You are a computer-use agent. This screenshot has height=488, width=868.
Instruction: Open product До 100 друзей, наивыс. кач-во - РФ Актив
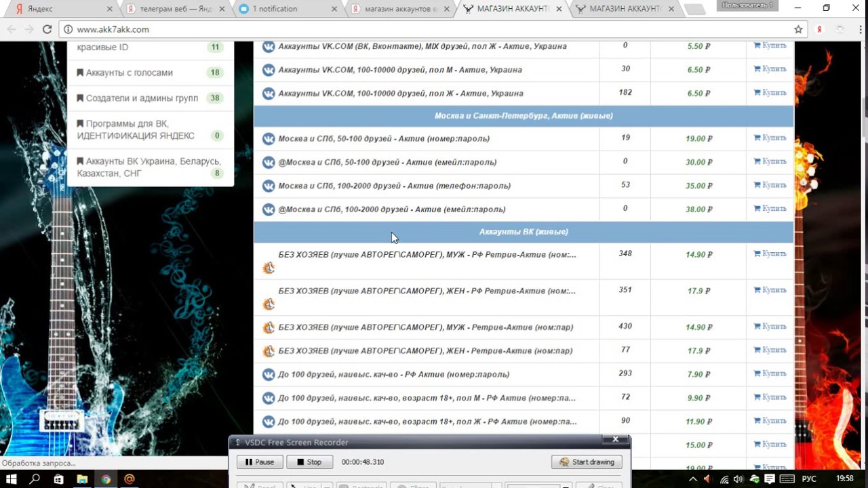(x=393, y=374)
